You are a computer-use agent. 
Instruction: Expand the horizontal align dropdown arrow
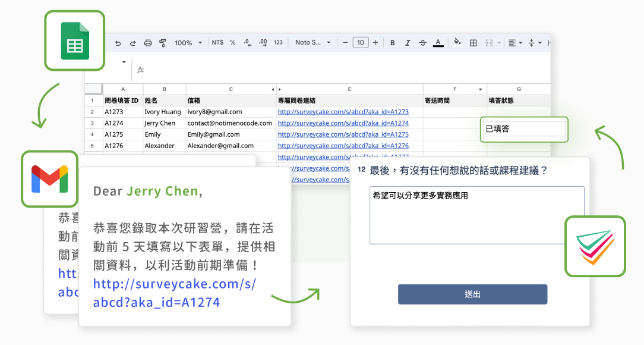tap(520, 43)
